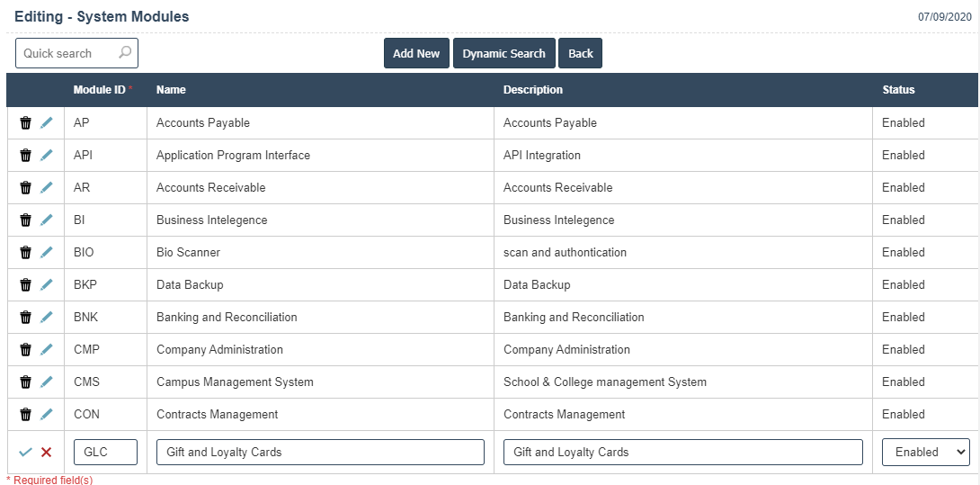Click trash icon for Accounts Receivable row

coord(25,188)
